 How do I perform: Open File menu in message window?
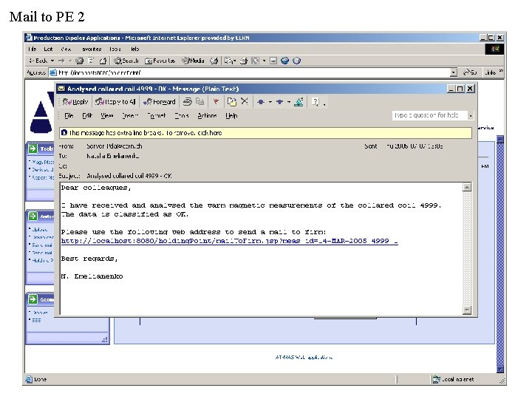69,116
